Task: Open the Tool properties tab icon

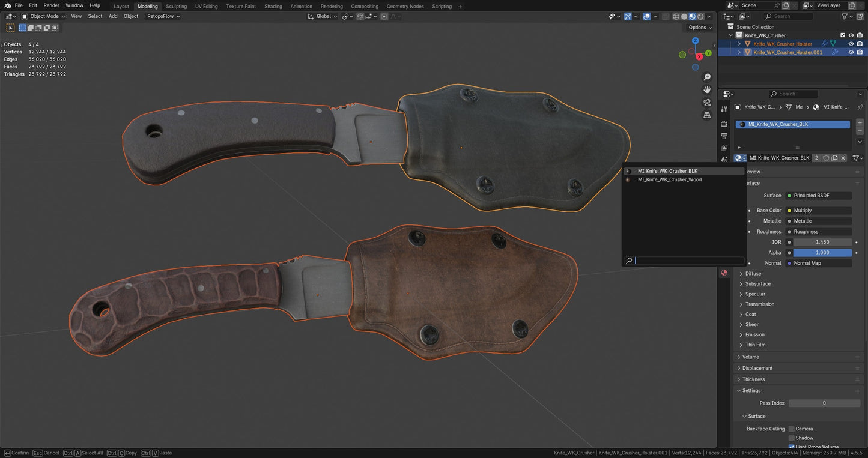Action: (724, 110)
